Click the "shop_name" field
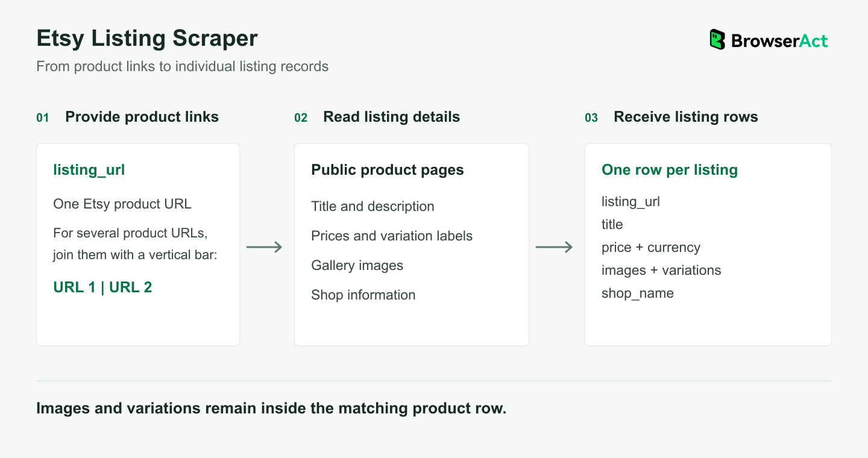 pos(638,293)
